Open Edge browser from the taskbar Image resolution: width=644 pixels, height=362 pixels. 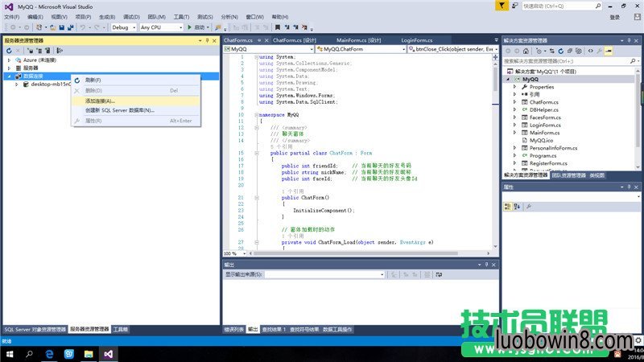click(49, 354)
